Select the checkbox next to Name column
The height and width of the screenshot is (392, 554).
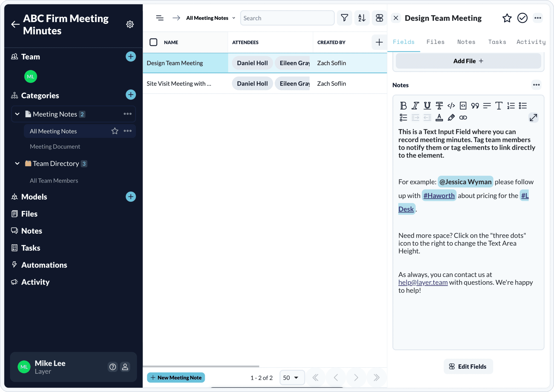[154, 42]
